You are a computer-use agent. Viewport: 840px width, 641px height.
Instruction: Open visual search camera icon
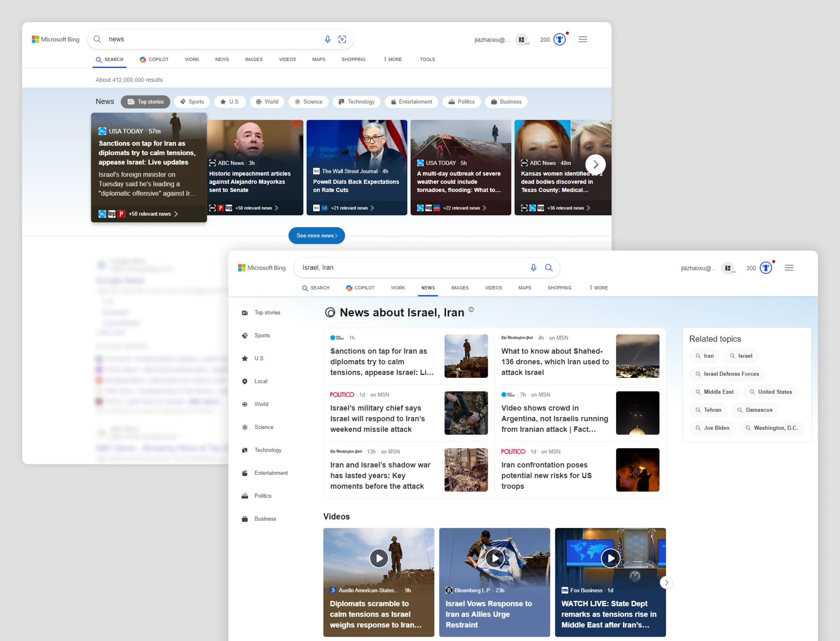[x=342, y=39]
